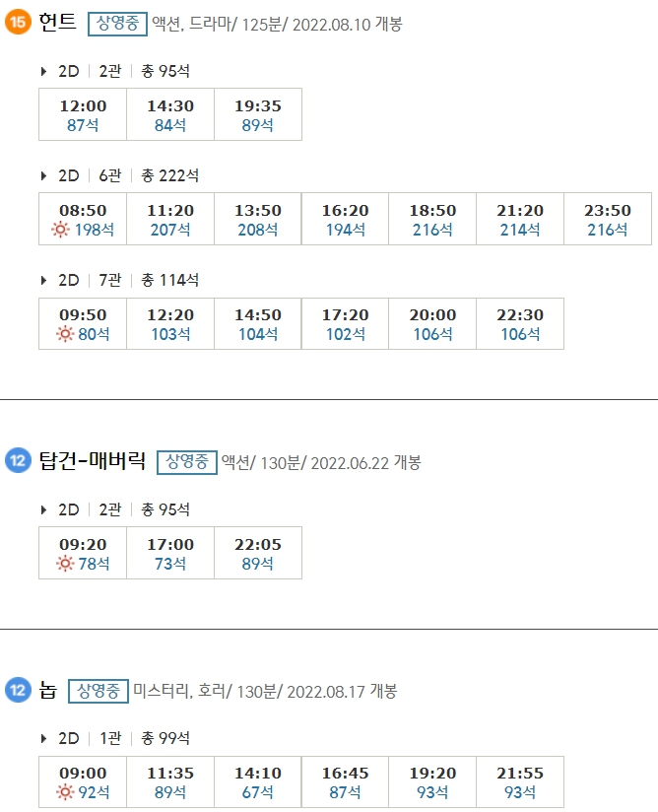Click the orange number 15 badge beside 헌트
The height and width of the screenshot is (812, 658).
coord(15,21)
